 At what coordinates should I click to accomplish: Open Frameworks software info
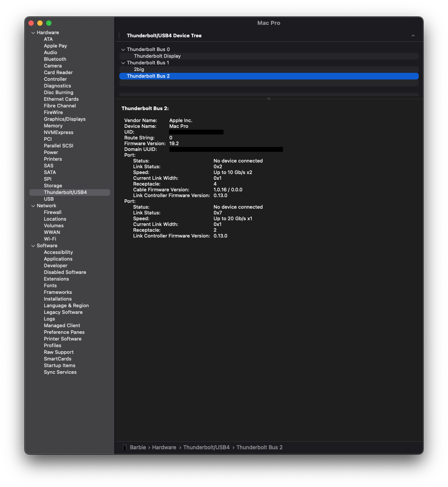[58, 292]
